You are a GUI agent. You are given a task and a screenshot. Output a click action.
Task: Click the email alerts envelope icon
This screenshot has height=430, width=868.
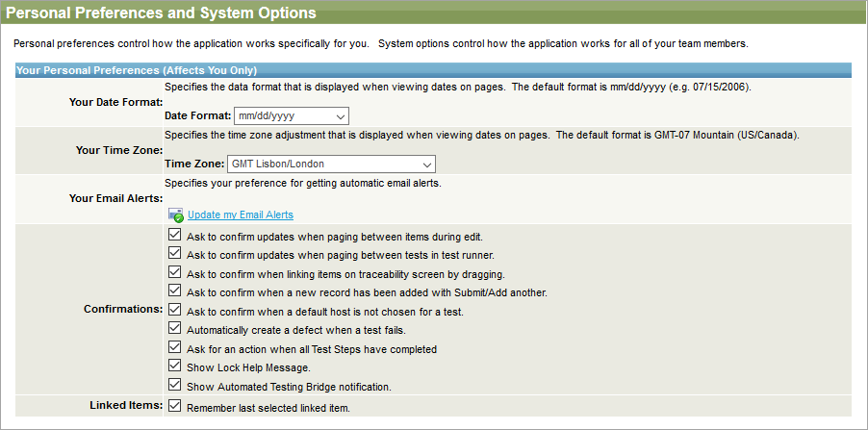pyautogui.click(x=175, y=215)
